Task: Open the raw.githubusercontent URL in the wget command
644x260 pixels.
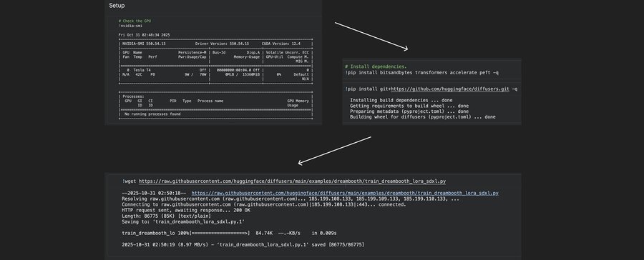Action: click(x=292, y=181)
